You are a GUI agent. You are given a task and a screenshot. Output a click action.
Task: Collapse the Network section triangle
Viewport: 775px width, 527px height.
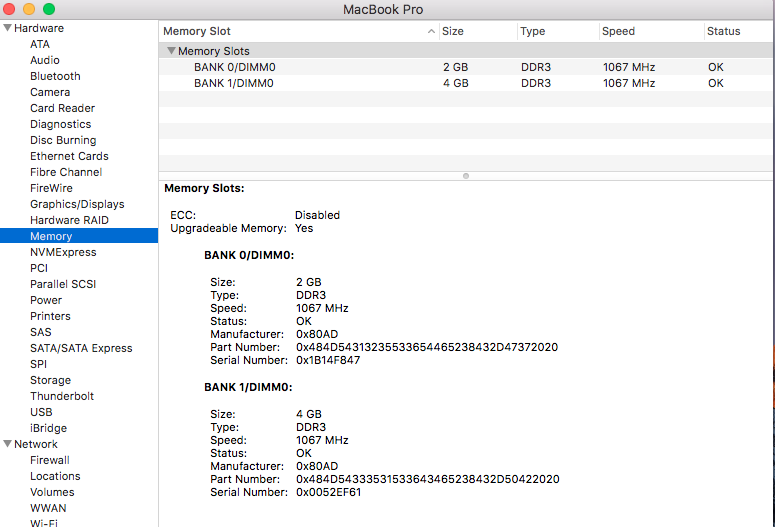click(7, 443)
